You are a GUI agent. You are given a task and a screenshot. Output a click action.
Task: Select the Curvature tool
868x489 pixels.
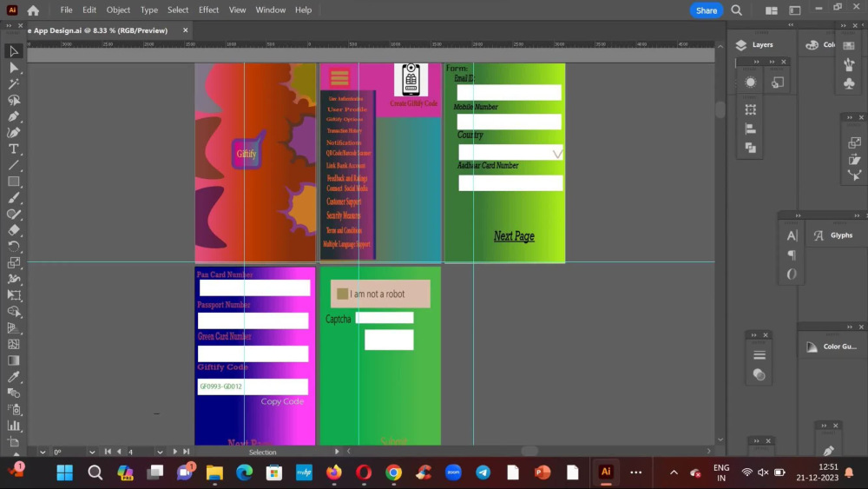14,133
